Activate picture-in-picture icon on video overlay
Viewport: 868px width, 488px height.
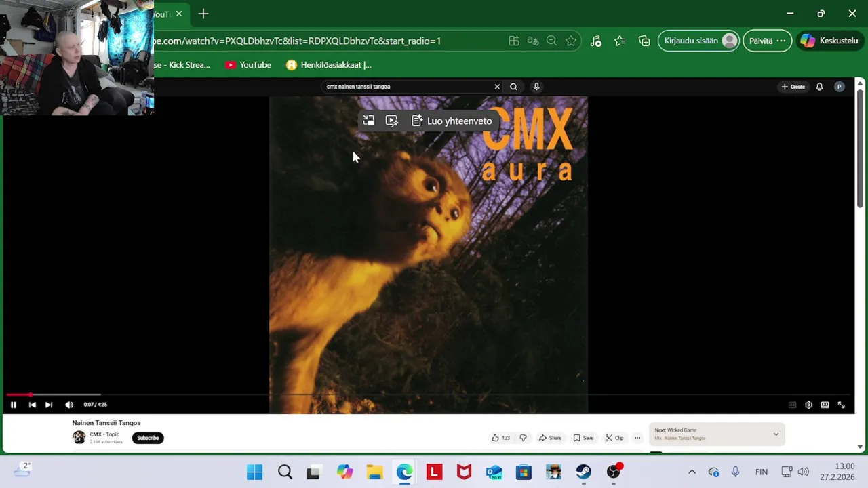coord(369,121)
